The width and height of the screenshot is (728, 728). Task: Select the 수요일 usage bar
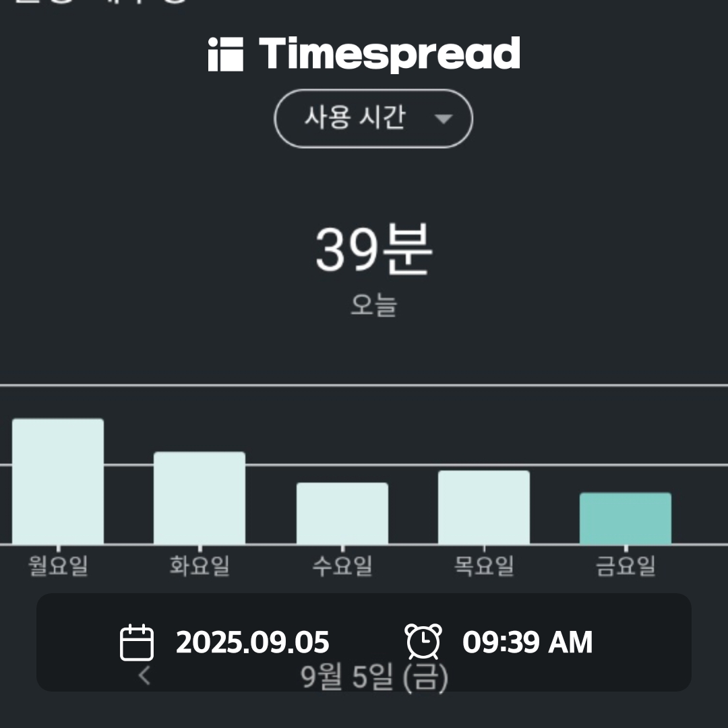[342, 513]
